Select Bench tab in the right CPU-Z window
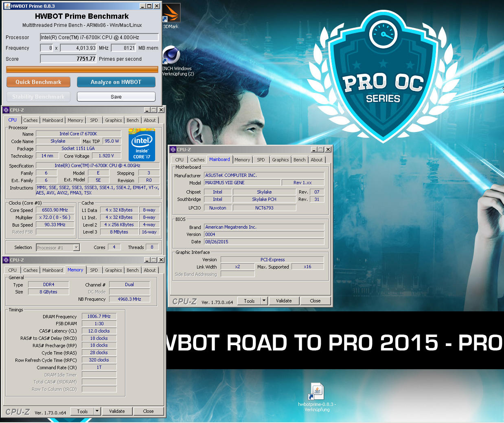Image resolution: width=504 pixels, height=423 pixels. [299, 160]
